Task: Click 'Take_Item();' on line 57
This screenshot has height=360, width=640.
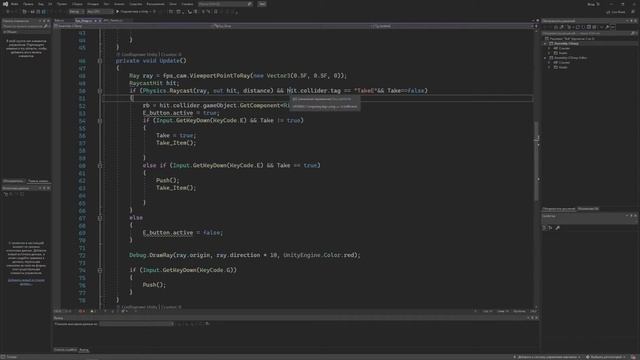Action: point(176,143)
